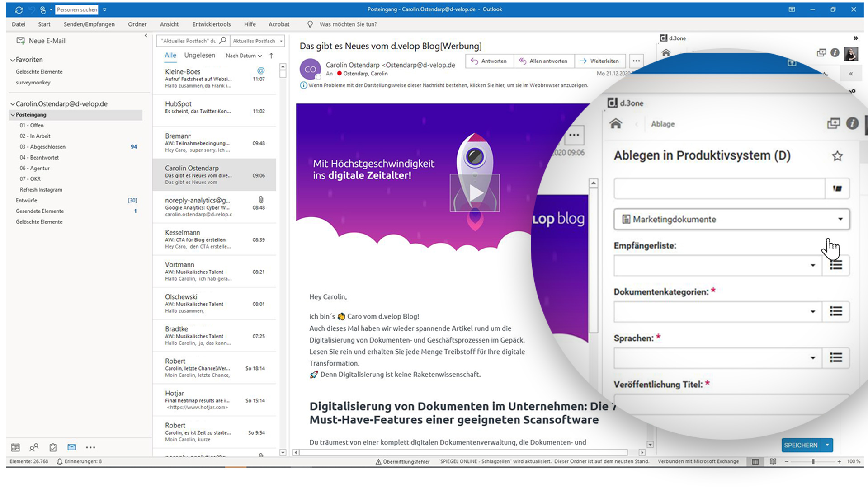Open the Entwicklertools tab
Image resolution: width=868 pixels, height=488 pixels.
211,24
